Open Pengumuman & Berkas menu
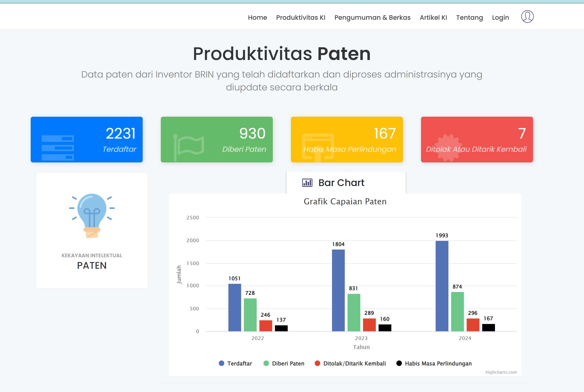The image size is (584, 392). click(x=373, y=18)
